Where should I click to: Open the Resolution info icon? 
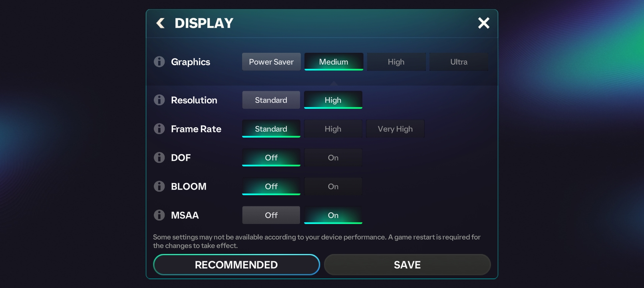click(x=159, y=100)
